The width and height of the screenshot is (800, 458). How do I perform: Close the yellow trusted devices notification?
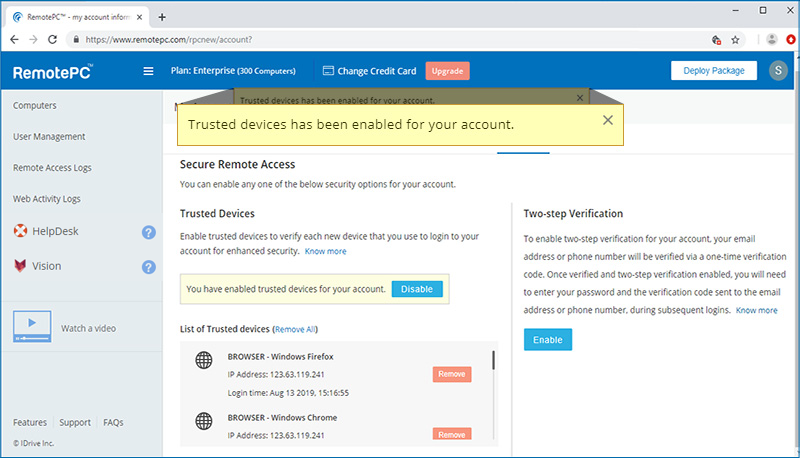pyautogui.click(x=608, y=120)
